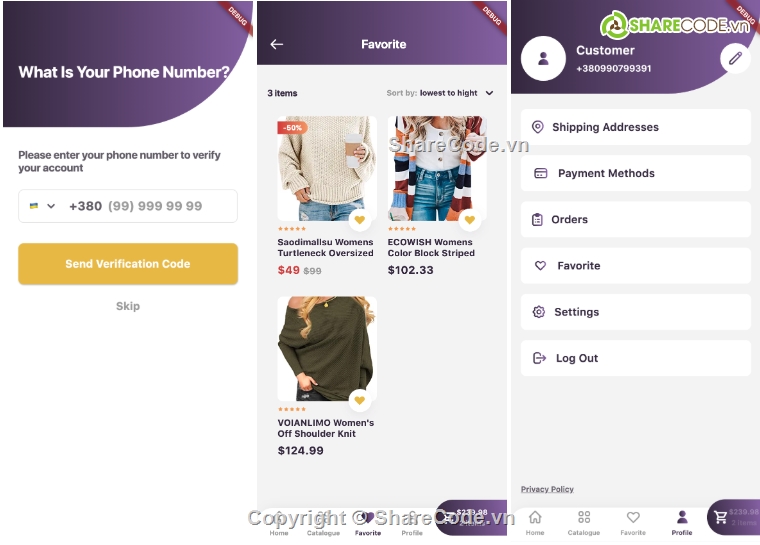
Task: Click the phone number input field
Action: tap(128, 206)
